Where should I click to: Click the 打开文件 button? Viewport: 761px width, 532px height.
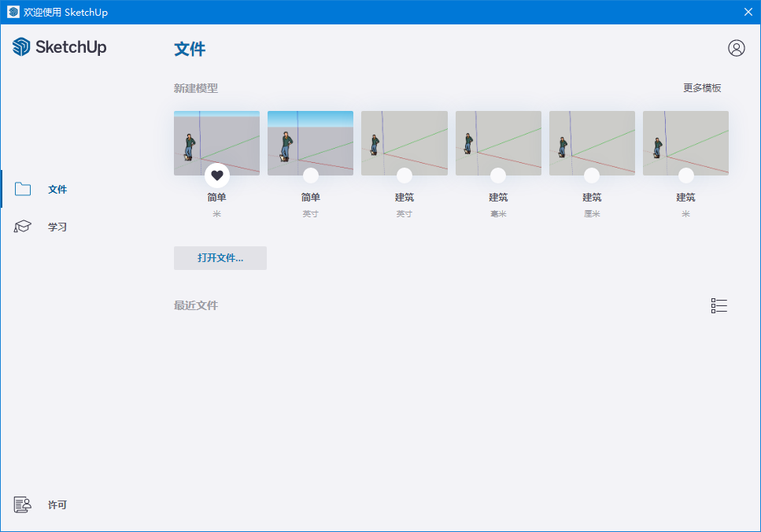220,257
